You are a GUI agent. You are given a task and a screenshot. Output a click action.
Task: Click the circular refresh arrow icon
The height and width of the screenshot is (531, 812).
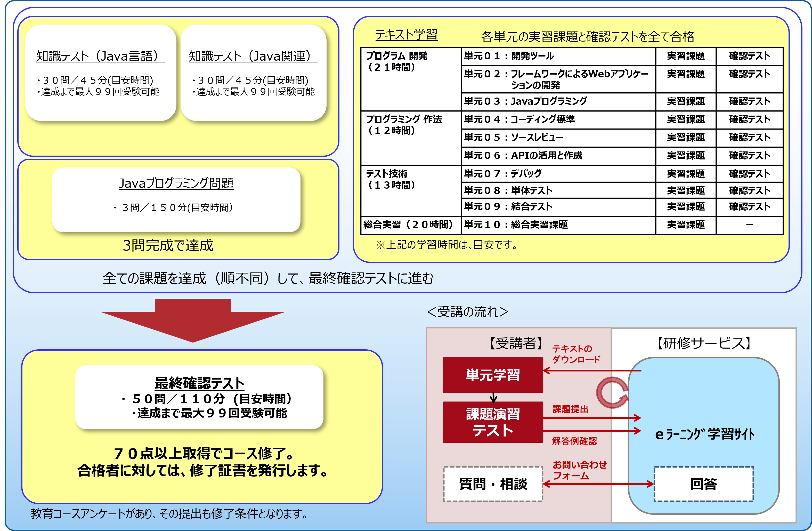point(613,392)
